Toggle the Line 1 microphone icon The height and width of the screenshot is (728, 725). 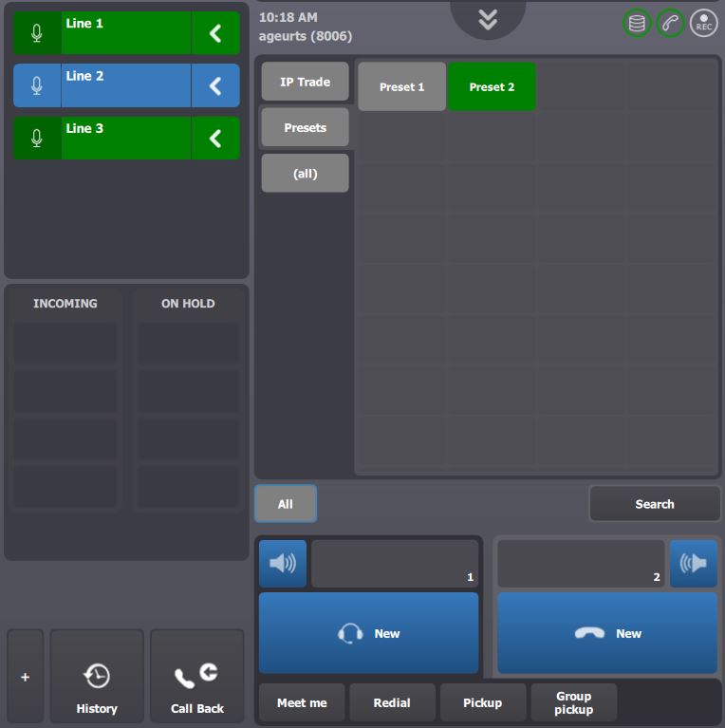pos(37,33)
